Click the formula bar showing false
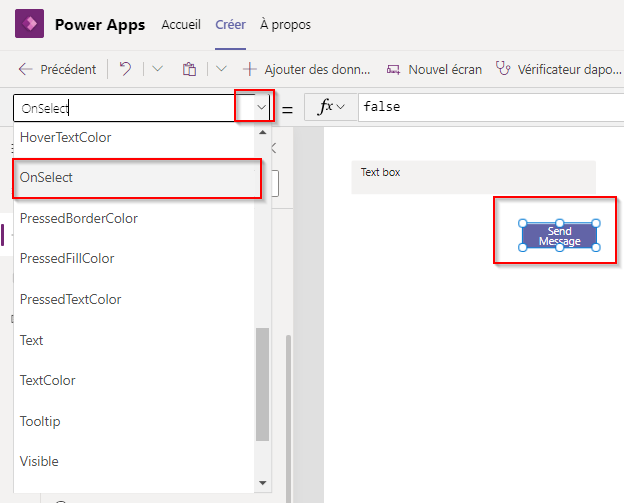This screenshot has width=624, height=503. pyautogui.click(x=491, y=107)
